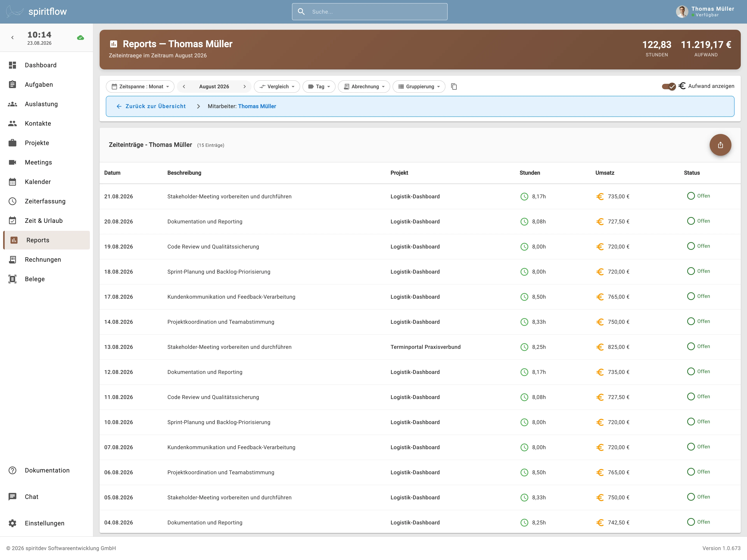Click the breadcrumb chevron before Mitarbeiter
Viewport: 747px width, 560px height.
click(198, 106)
